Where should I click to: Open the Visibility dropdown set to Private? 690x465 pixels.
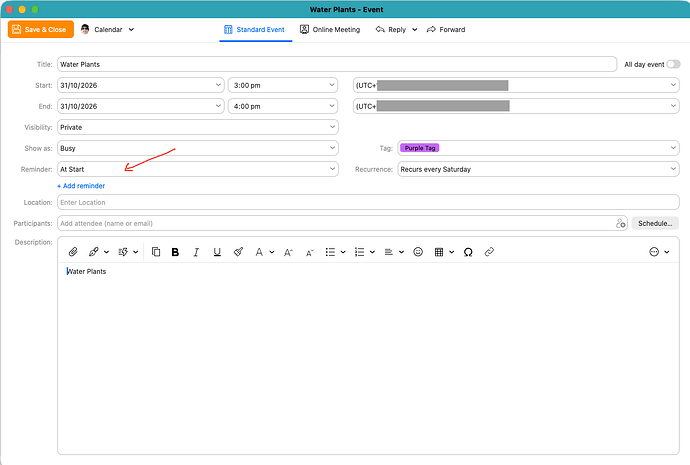(198, 127)
